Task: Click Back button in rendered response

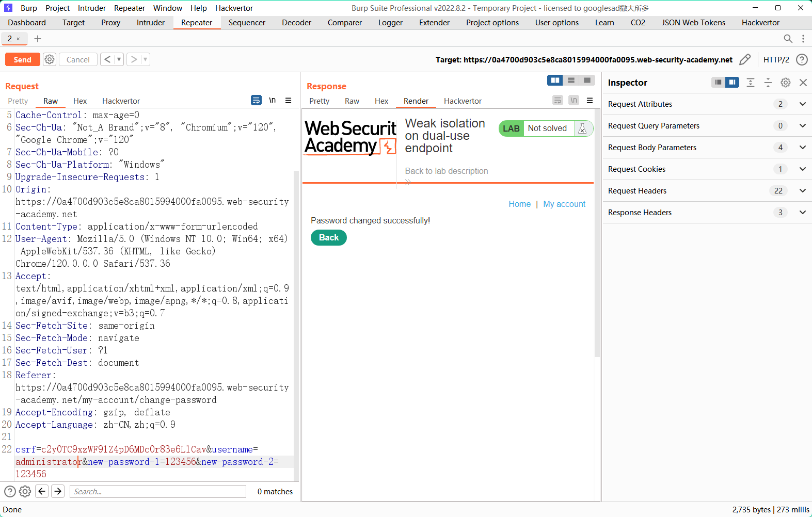Action: (329, 237)
